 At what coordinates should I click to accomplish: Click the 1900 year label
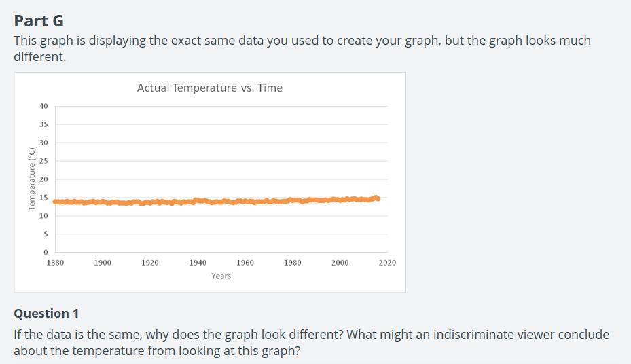coord(103,263)
